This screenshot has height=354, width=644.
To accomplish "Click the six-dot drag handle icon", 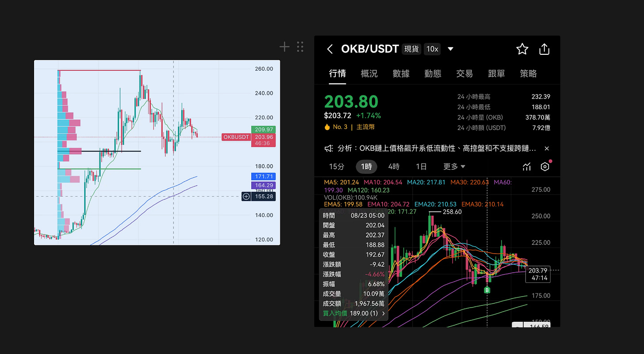I will 300,46.
